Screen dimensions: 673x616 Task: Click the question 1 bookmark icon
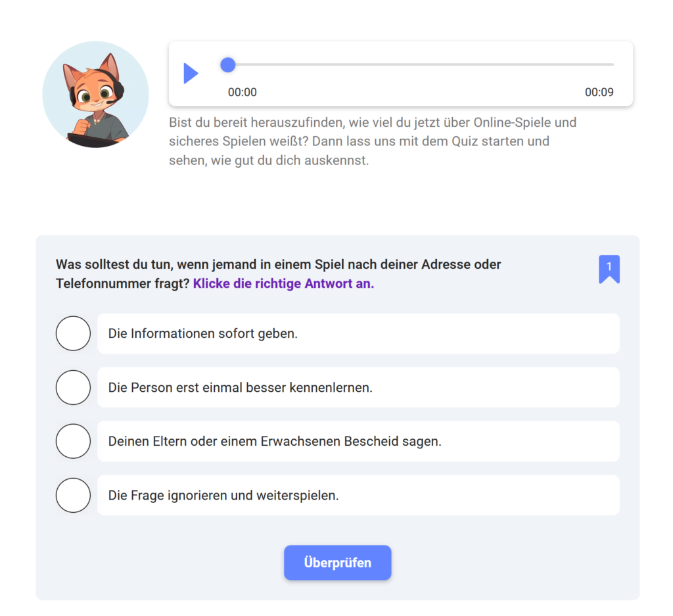coord(609,269)
